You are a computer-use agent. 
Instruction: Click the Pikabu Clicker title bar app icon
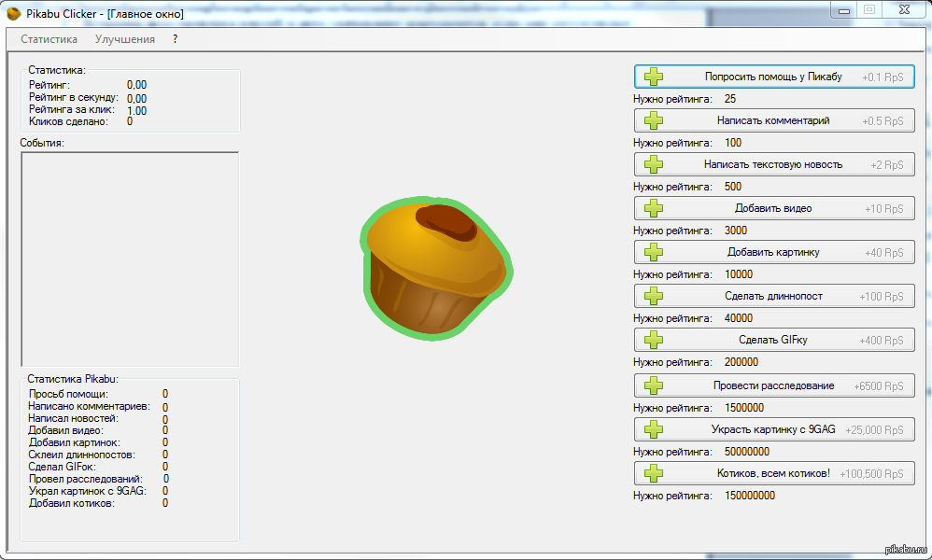tap(14, 14)
